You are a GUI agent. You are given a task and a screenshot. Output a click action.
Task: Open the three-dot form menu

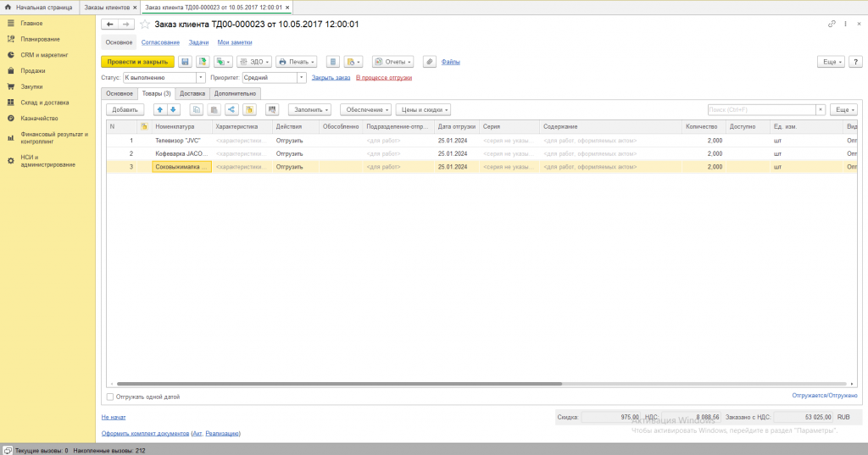click(x=845, y=24)
